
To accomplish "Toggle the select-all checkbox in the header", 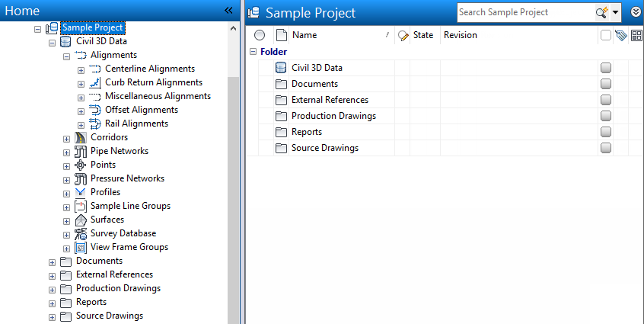I will pyautogui.click(x=605, y=35).
